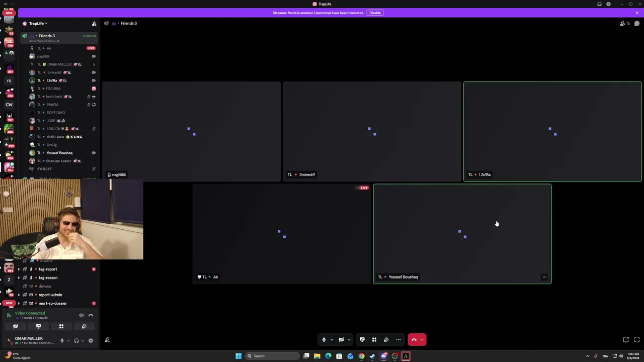Open Google Chrome from the taskbar
The image size is (644, 362).
tap(361, 356)
